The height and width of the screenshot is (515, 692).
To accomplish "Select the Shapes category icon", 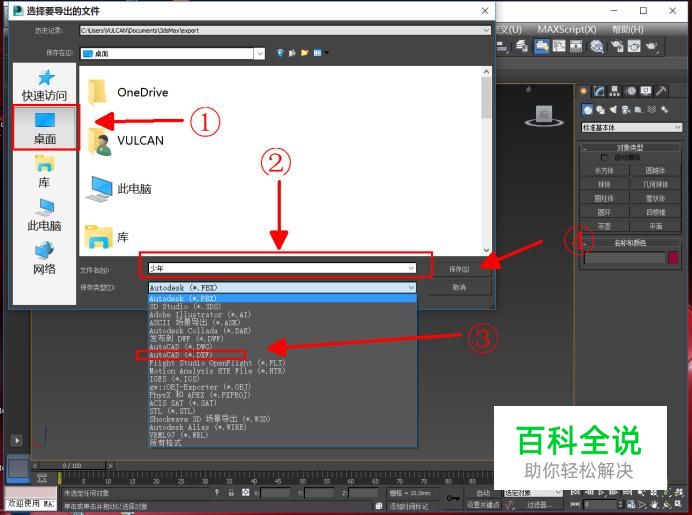I will tap(600, 109).
